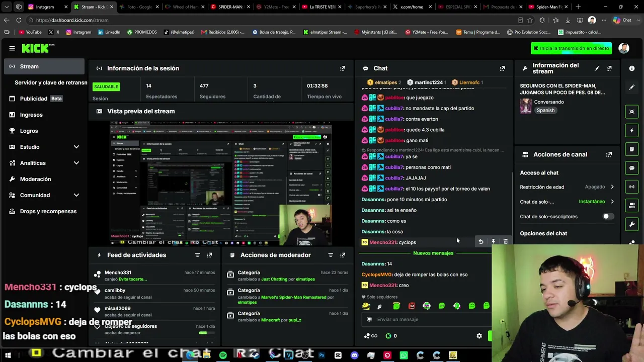Switch to the x.com/home browser tab

pos(411,7)
